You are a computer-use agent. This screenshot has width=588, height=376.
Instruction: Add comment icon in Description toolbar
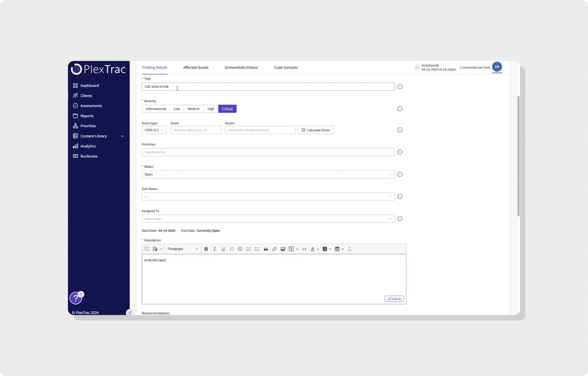coord(147,249)
